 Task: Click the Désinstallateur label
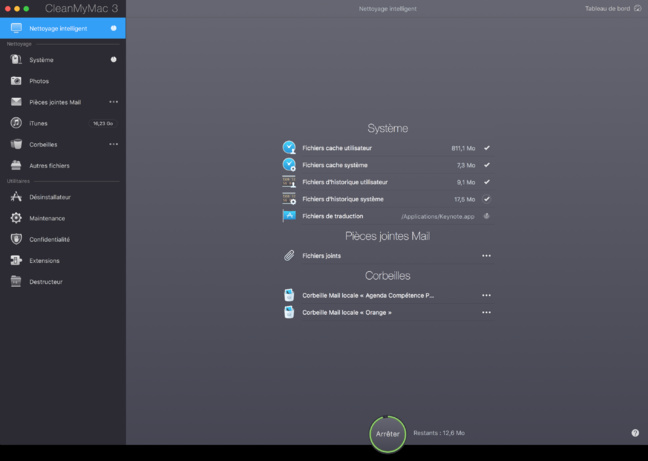pyautogui.click(x=50, y=197)
